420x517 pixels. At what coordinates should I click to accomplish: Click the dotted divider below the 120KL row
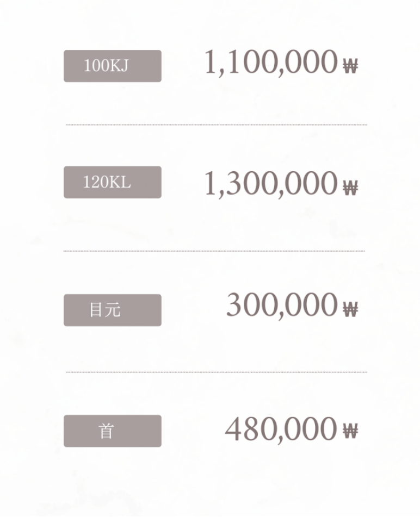[214, 251]
